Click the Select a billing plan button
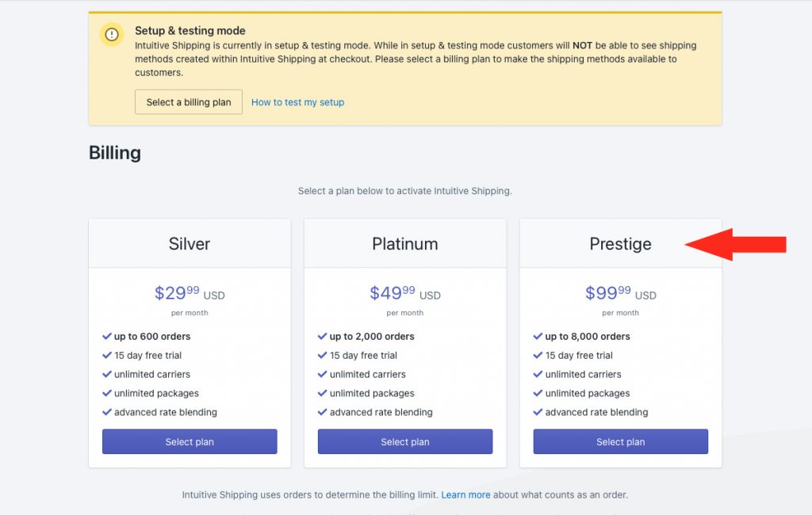This screenshot has height=515, width=812. coord(189,102)
